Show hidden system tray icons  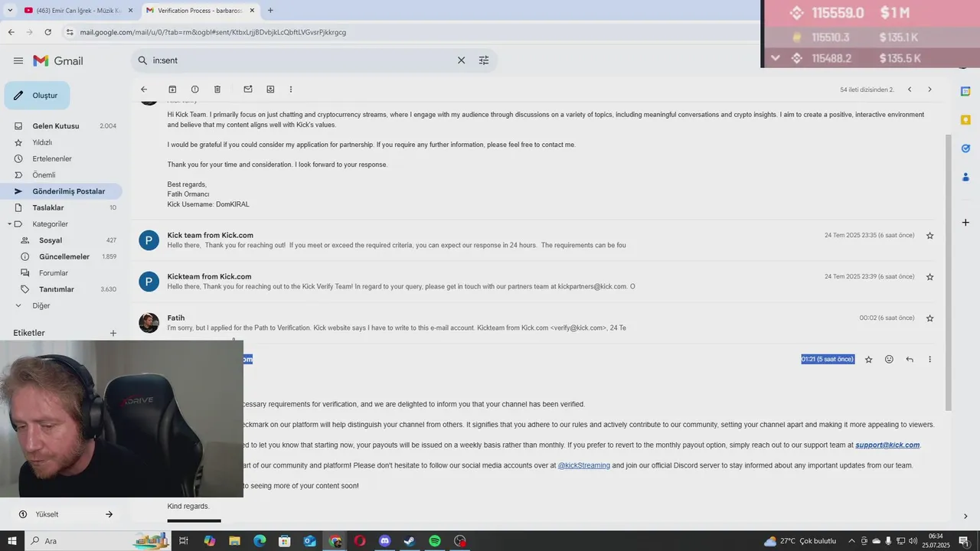click(x=851, y=541)
